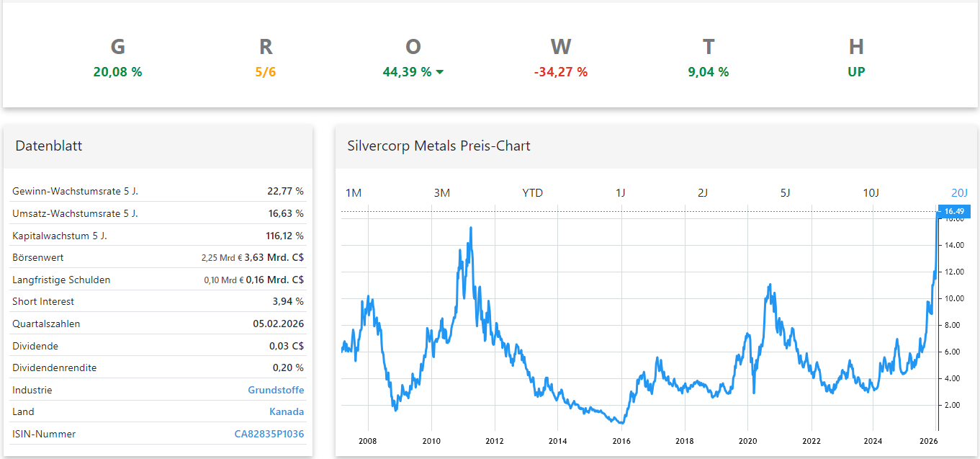Select the Börsenwert data row
This screenshot has height=459, width=980.
tap(157, 257)
